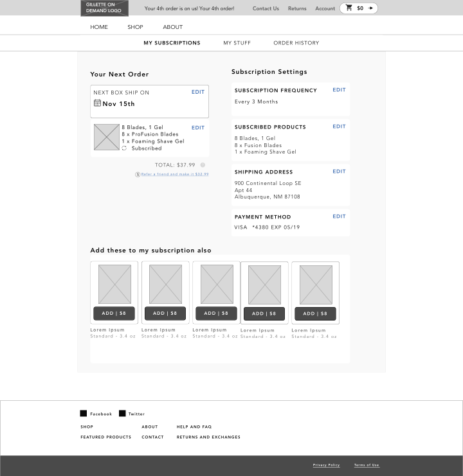Click the third ADD | $8 button
The image size is (463, 476).
click(216, 313)
